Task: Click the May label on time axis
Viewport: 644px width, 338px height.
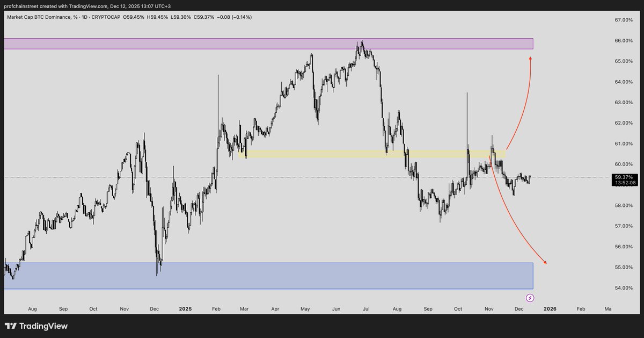Action: (306, 309)
